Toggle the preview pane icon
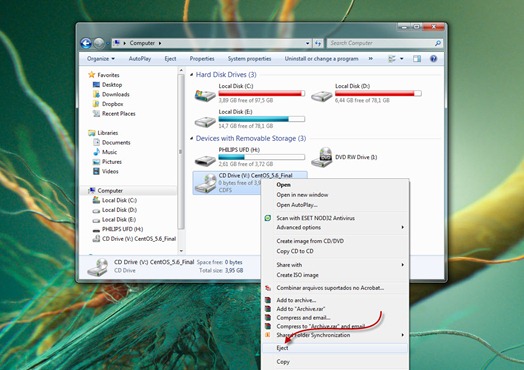Screen dimensions: 524x370 click(417, 59)
